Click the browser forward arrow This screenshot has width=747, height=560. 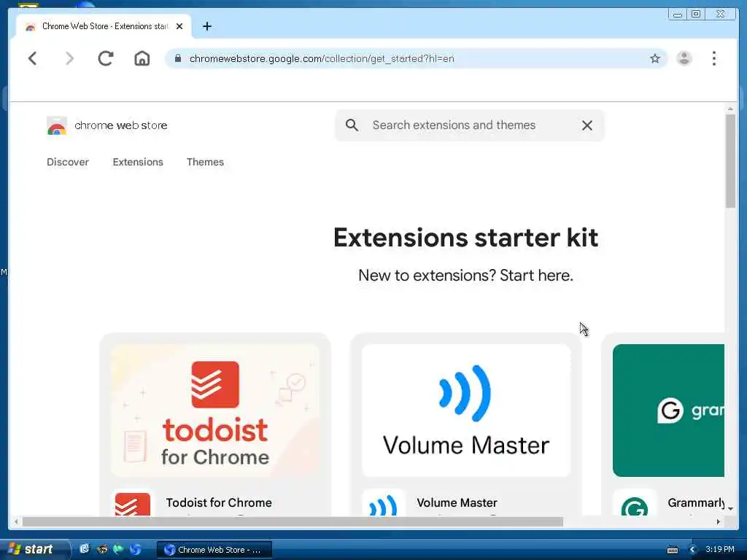point(69,58)
